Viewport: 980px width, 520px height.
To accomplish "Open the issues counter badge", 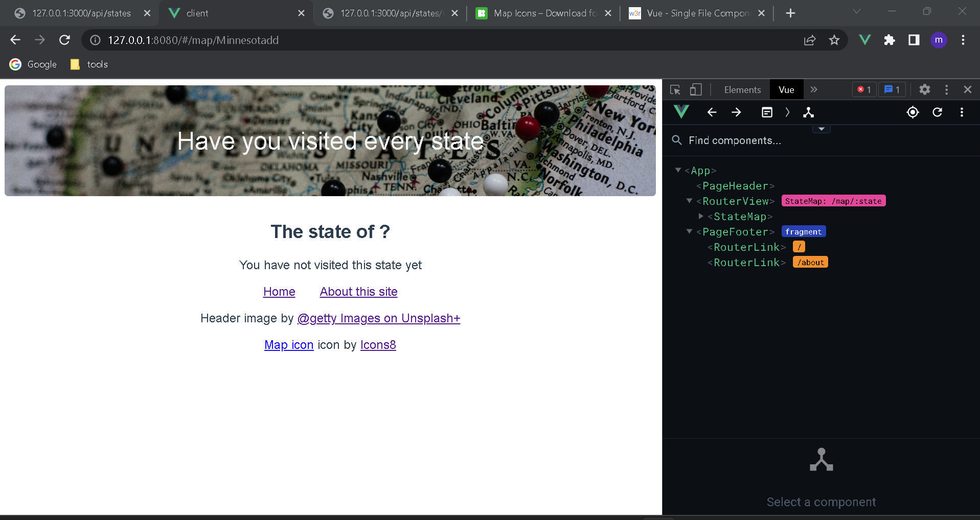I will 892,90.
